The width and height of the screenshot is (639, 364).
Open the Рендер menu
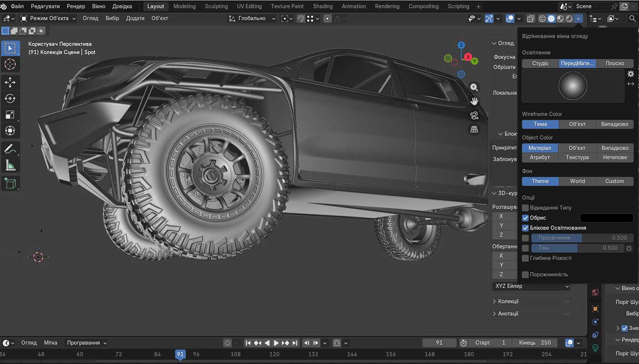click(x=76, y=6)
